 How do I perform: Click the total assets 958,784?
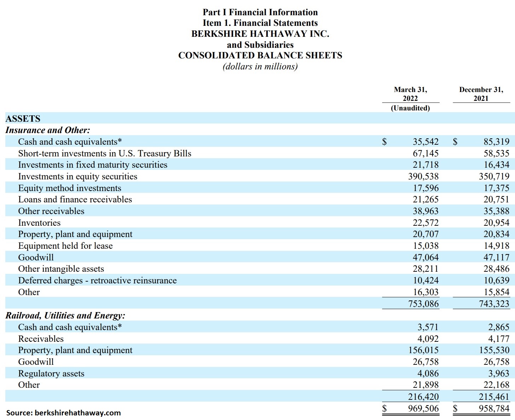[494, 409]
